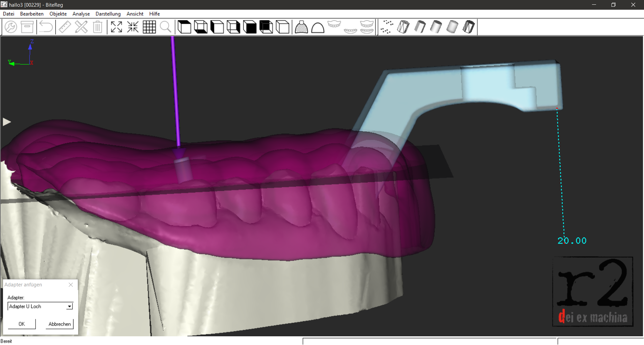Click the upper jaw teeth icon

pyautogui.click(x=334, y=24)
